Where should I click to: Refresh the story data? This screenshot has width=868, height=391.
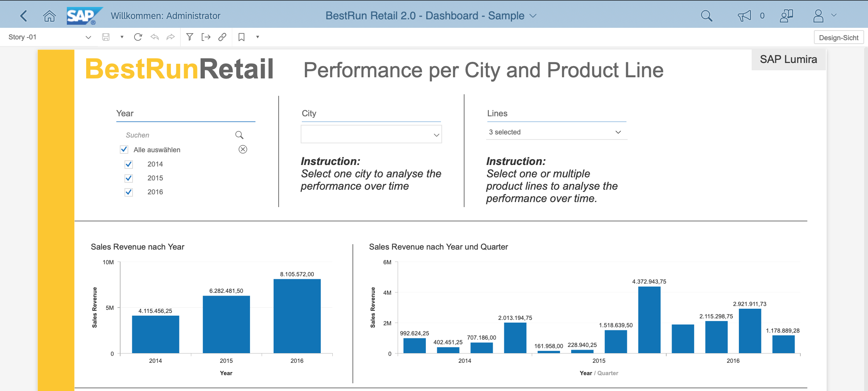pyautogui.click(x=138, y=37)
